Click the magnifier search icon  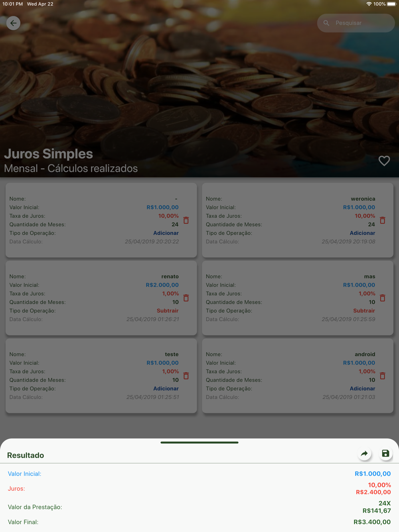[x=326, y=23]
